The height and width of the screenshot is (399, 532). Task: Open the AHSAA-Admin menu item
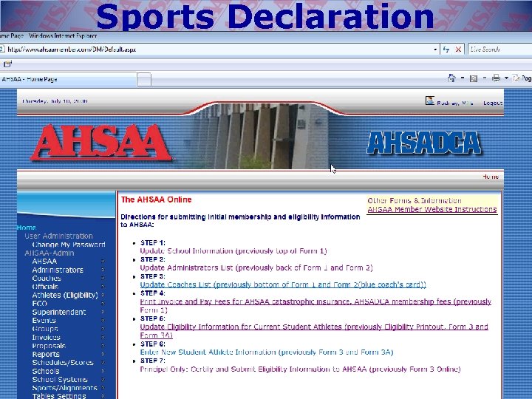(x=50, y=253)
